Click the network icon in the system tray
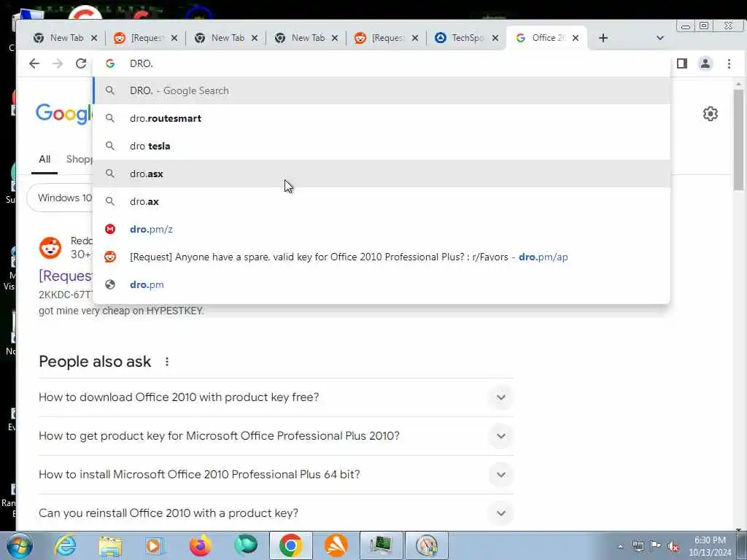The width and height of the screenshot is (747, 560). pyautogui.click(x=638, y=547)
